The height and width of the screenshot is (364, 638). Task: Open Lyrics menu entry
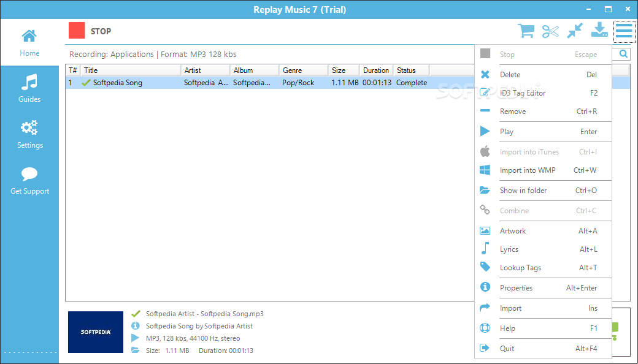[x=543, y=249]
